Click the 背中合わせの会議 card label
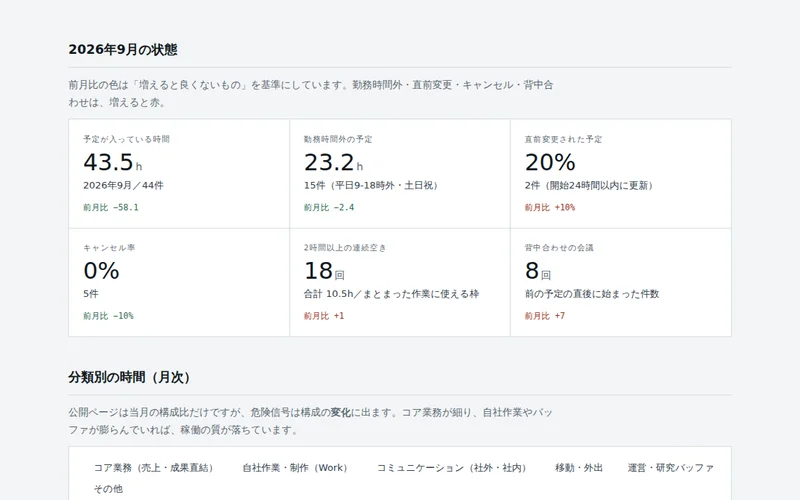The width and height of the screenshot is (800, 500). (x=559, y=248)
